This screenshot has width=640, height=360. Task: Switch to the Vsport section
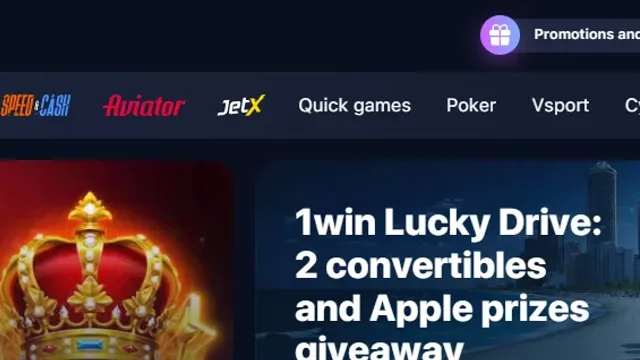point(560,105)
